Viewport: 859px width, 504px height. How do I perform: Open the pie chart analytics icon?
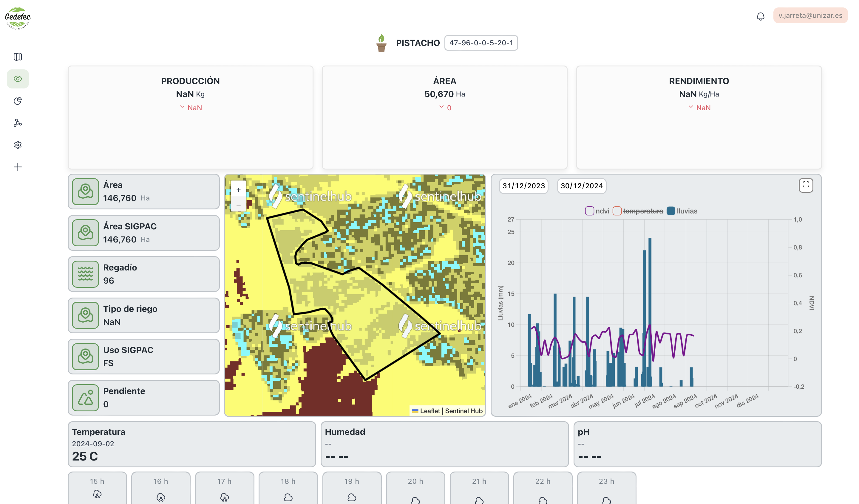18,101
